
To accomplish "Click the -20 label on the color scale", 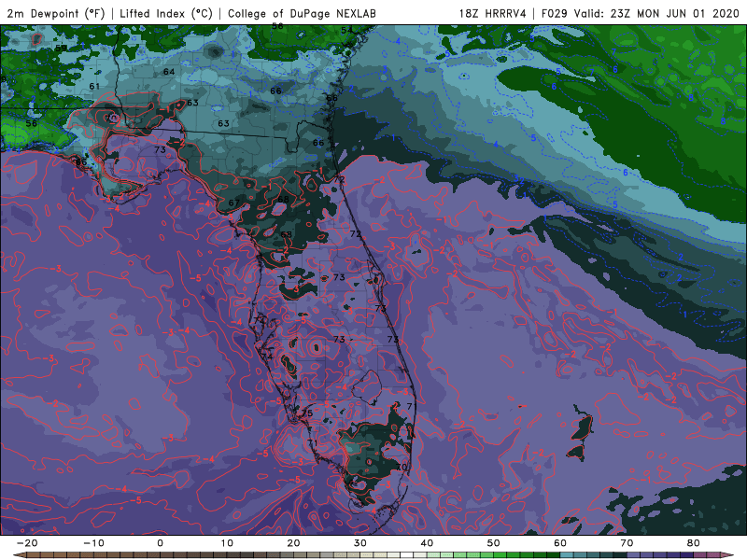I will 27,543.
